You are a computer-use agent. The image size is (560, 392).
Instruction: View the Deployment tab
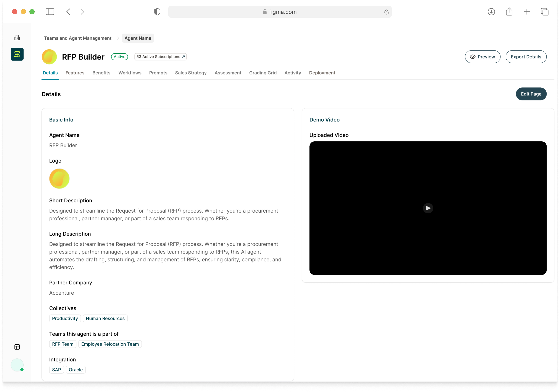tap(322, 73)
